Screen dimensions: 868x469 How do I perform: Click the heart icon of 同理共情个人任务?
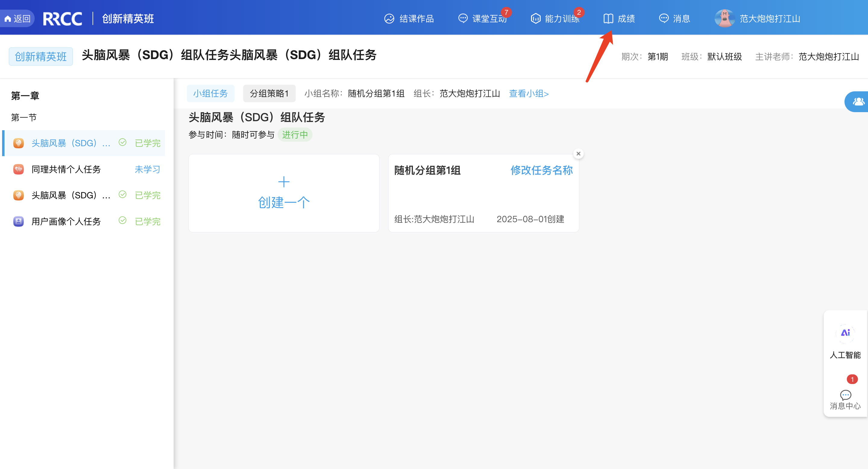(x=18, y=169)
